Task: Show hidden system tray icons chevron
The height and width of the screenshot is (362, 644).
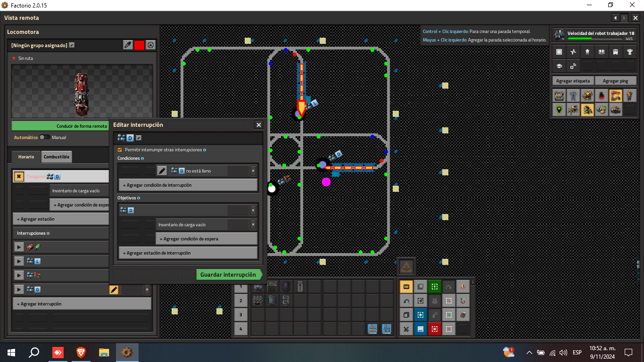Action: tap(529, 353)
